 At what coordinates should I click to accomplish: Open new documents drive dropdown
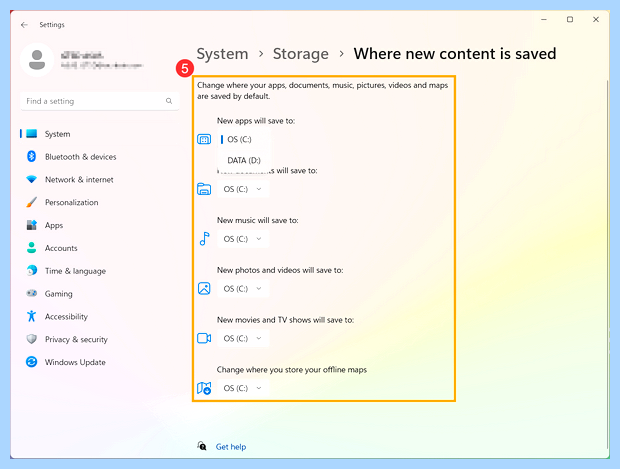243,189
